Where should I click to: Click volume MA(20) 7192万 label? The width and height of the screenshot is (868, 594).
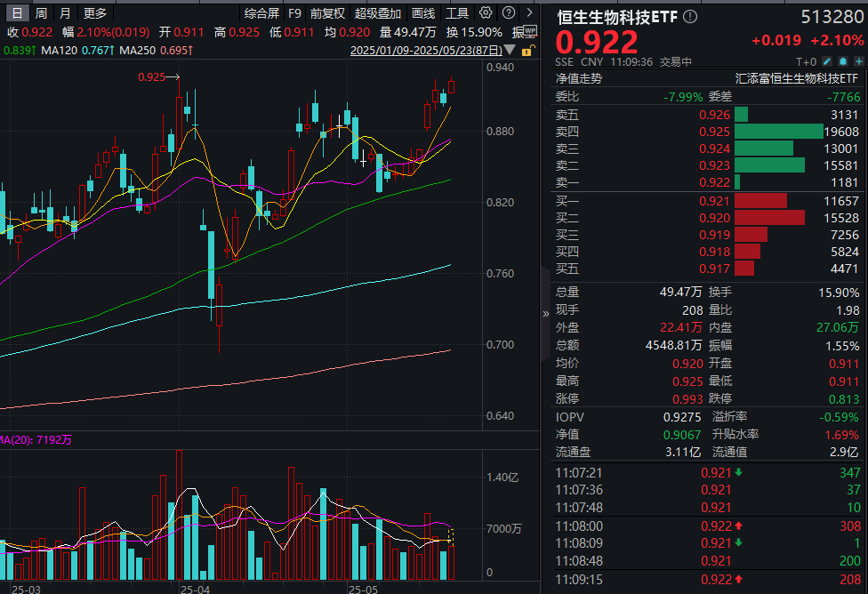click(36, 440)
